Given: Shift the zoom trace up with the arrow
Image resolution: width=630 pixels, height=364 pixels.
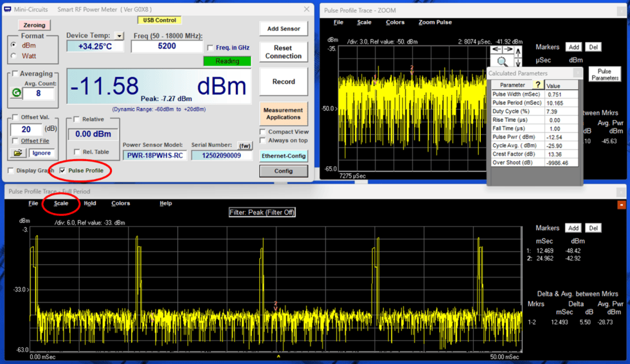Looking at the screenshot, I should pos(518,52).
